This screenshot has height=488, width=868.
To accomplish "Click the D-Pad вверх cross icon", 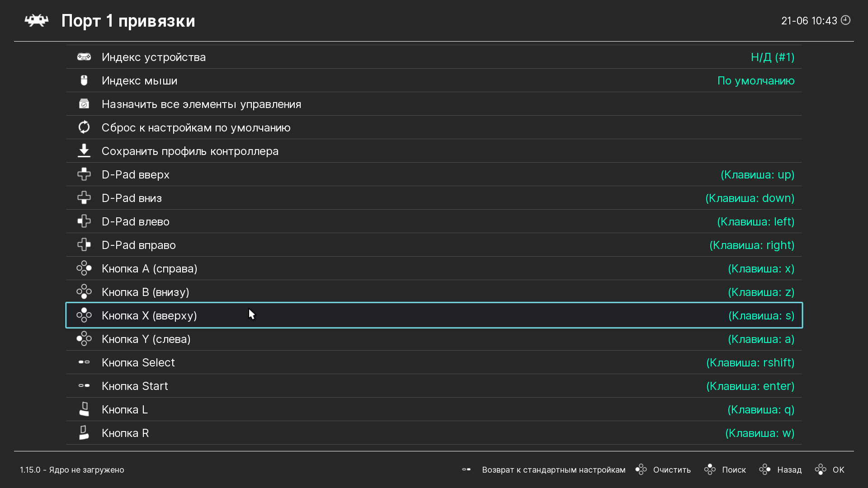I will point(84,174).
